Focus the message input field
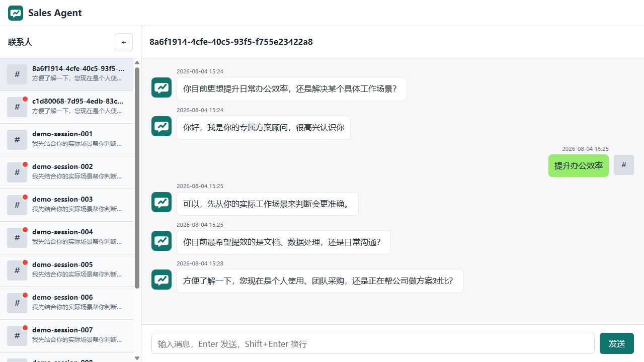 point(373,343)
